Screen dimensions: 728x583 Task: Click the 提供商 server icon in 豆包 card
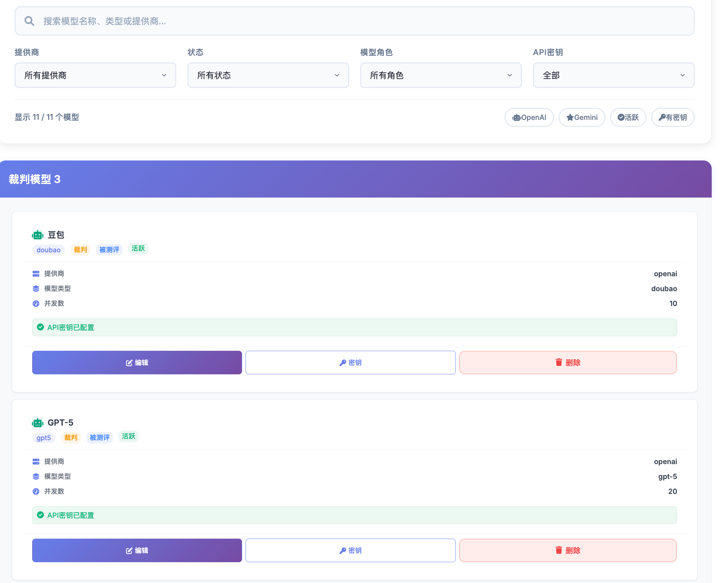pos(36,274)
